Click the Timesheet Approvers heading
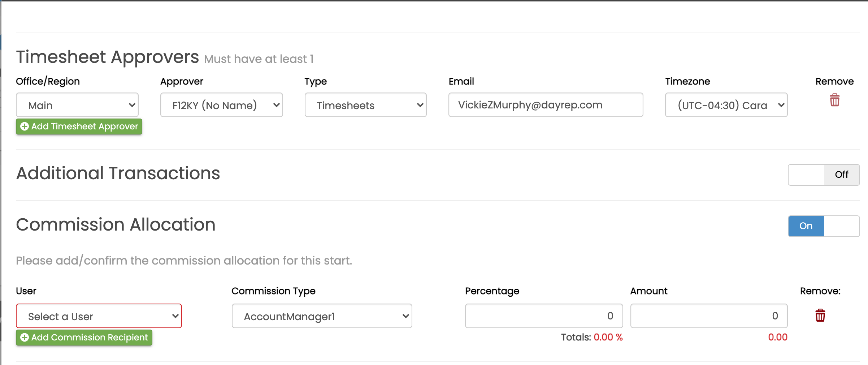Viewport: 868px width, 365px height. [x=107, y=57]
